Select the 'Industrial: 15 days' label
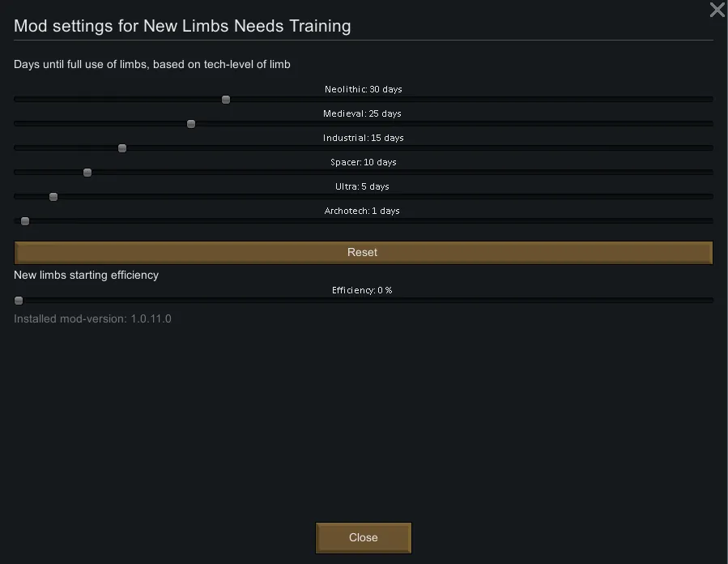Screen dimensions: 728x564 (x=363, y=138)
